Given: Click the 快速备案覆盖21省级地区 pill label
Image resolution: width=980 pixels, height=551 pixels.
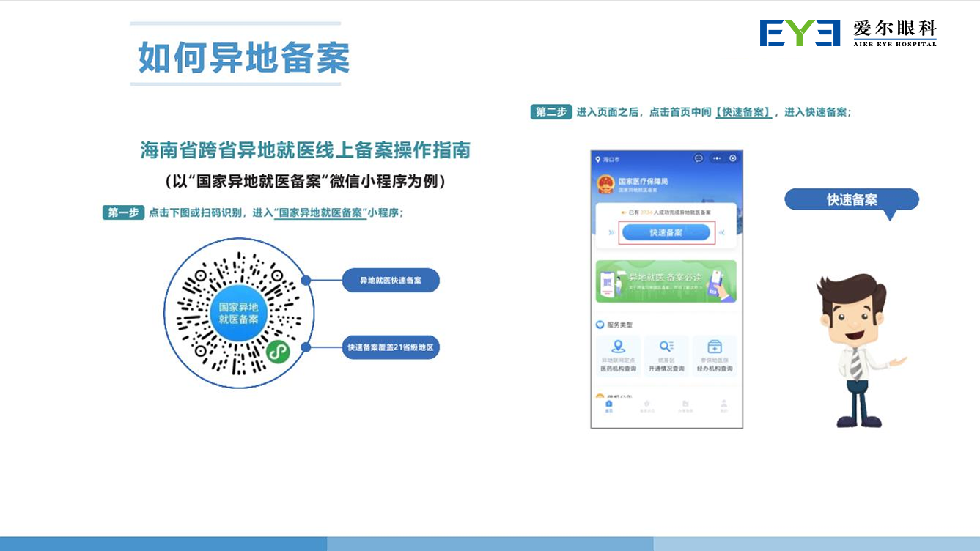Looking at the screenshot, I should pos(390,347).
